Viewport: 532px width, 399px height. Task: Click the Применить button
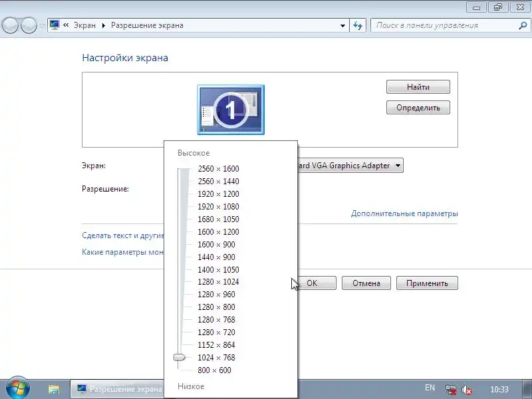pos(427,283)
